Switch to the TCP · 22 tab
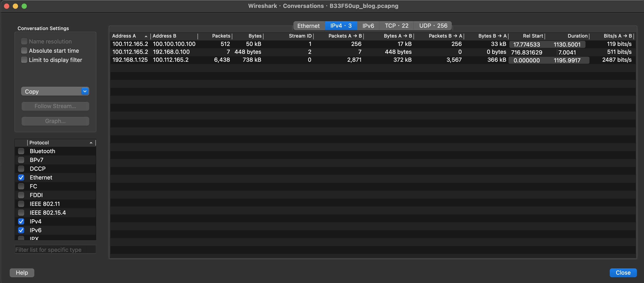 click(x=396, y=26)
